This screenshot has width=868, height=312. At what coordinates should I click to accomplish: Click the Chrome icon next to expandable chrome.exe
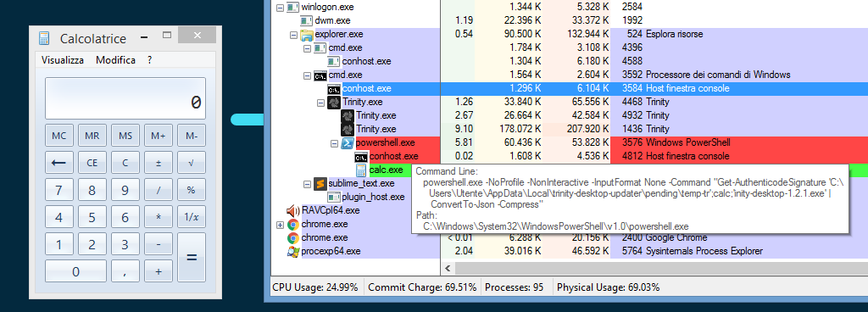tap(293, 224)
